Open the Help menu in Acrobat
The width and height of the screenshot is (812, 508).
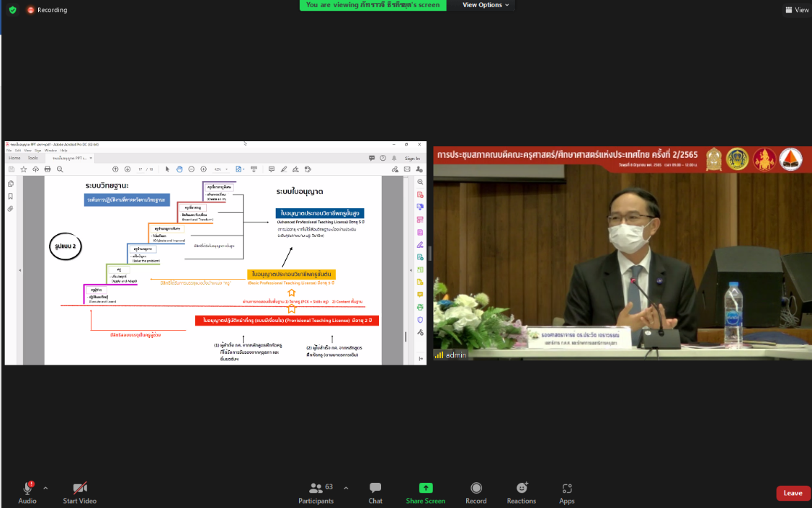pos(63,150)
